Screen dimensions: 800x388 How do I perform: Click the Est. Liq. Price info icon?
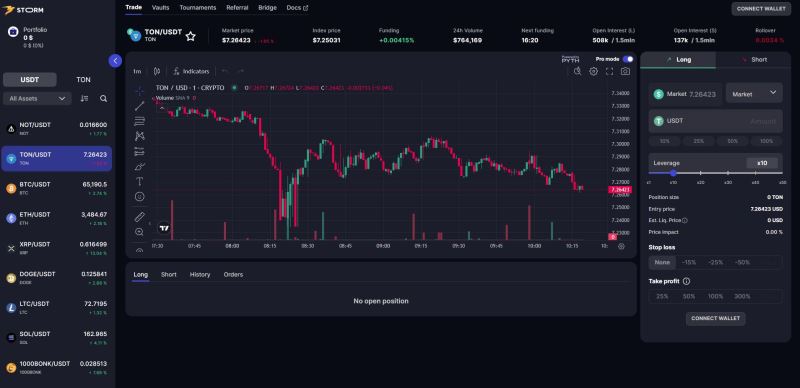685,221
